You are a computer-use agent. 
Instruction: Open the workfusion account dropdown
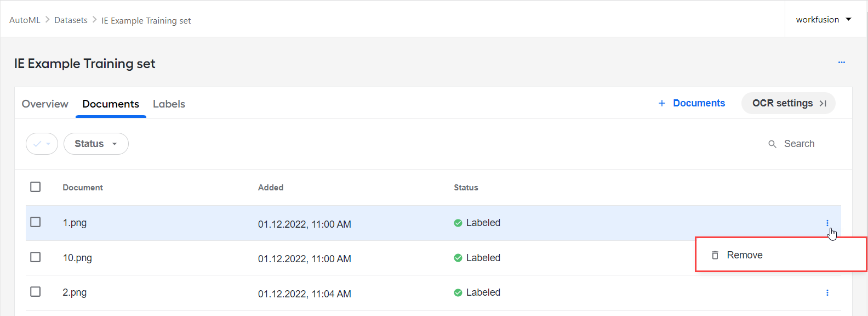point(824,19)
